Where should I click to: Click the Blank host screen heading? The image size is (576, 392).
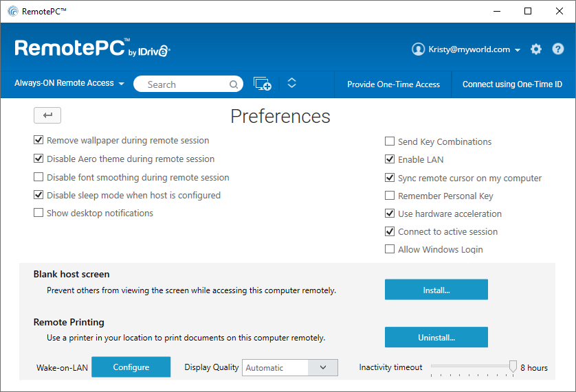(x=71, y=274)
